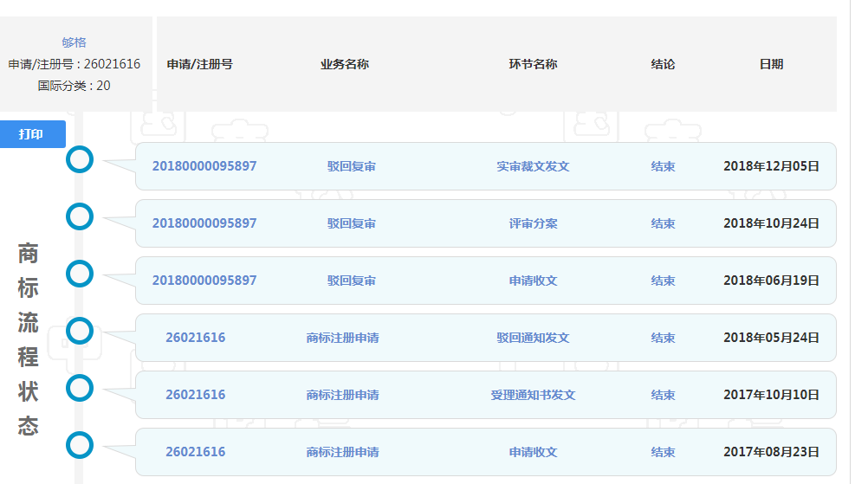Screen dimensions: 868x484
Task: Click 申请收文 in the 2017年08月23日 row
Action: click(x=533, y=452)
